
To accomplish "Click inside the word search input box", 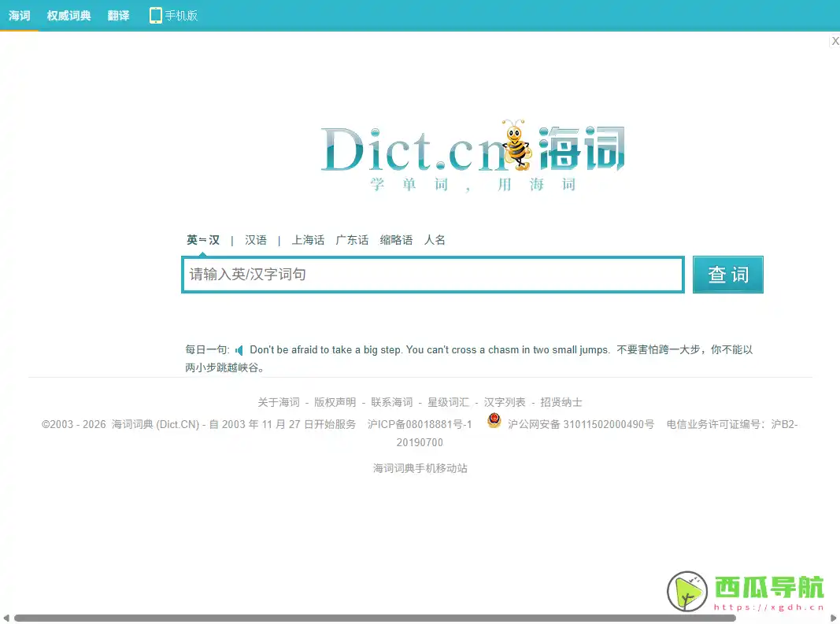I will click(x=432, y=274).
